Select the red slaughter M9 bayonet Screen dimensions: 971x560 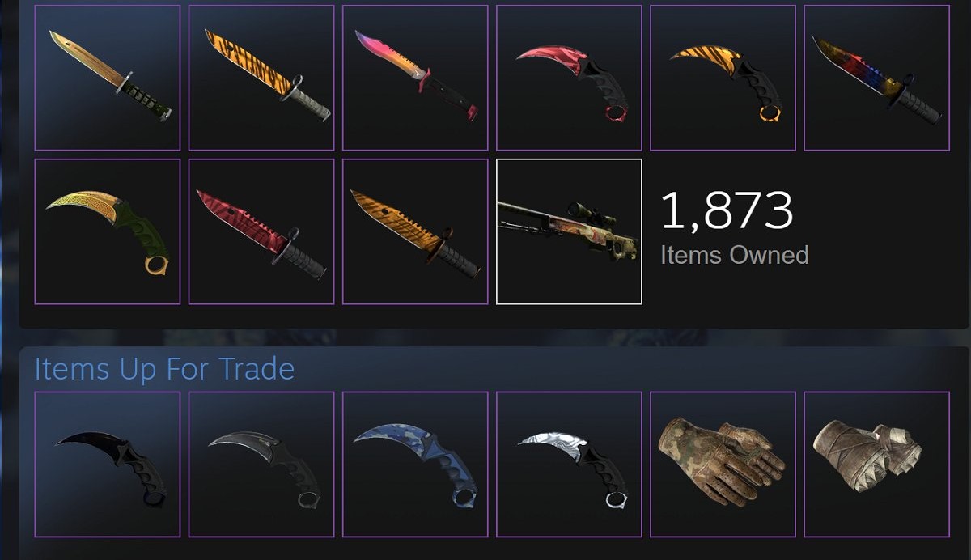pyautogui.click(x=261, y=231)
